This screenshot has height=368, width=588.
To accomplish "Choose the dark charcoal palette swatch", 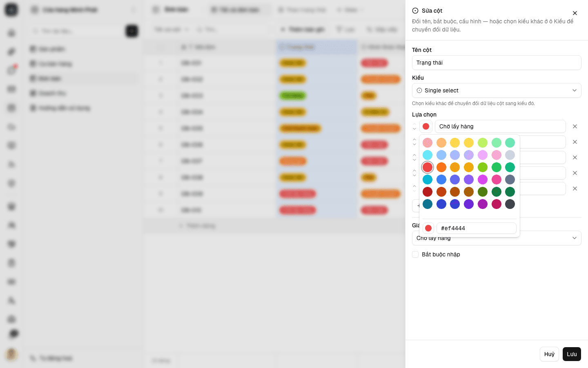I will (x=510, y=204).
